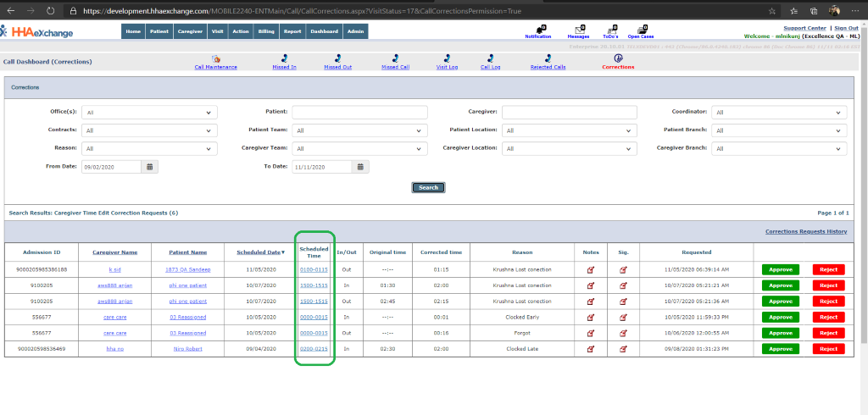This screenshot has width=868, height=415.
Task: Click the Missed In icon
Action: 284,58
